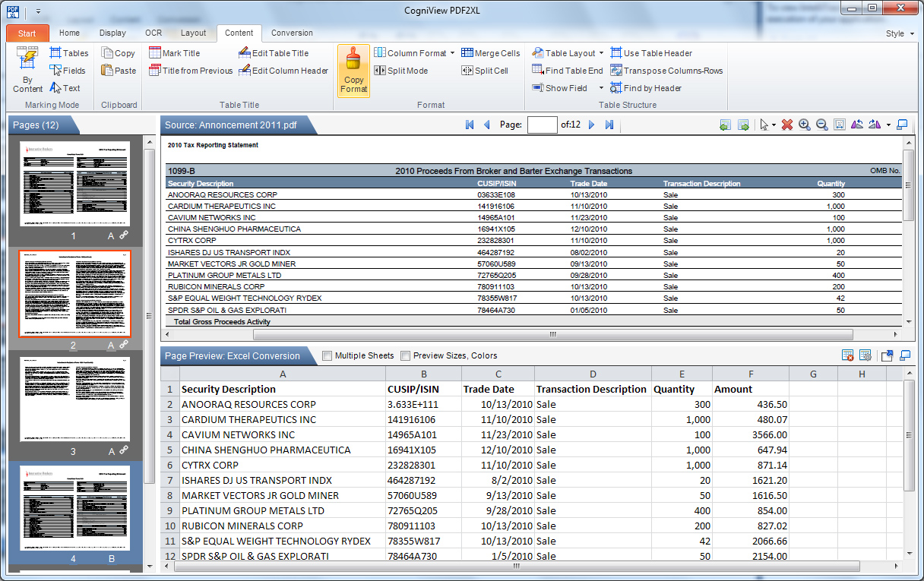Click the Pages panel vertical scrollbar
Image resolution: width=924 pixels, height=581 pixels.
[149, 316]
